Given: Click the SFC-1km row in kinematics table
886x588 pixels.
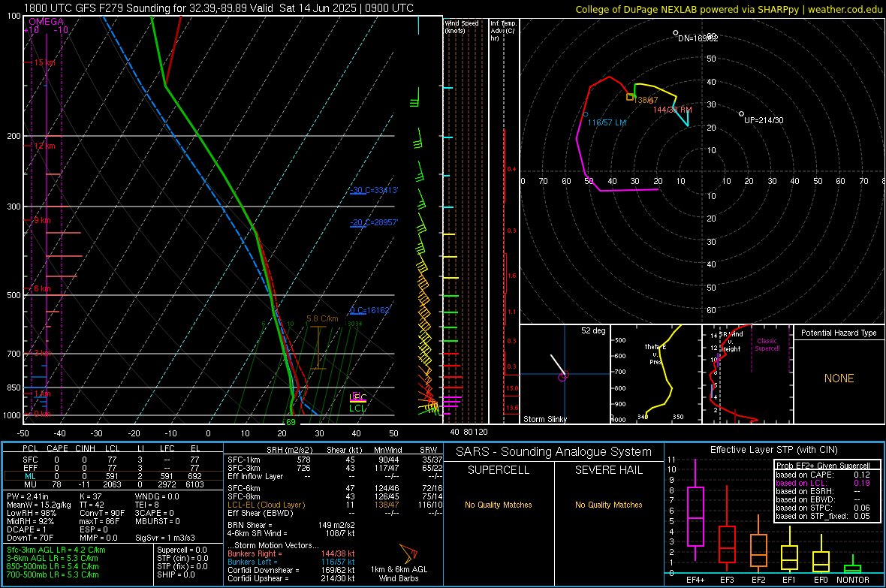Looking at the screenshot, I should coord(335,460).
